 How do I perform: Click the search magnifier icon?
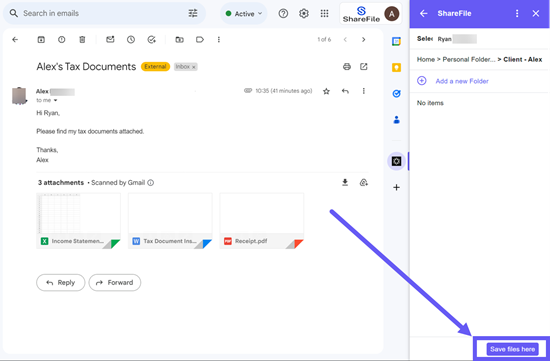pos(13,14)
